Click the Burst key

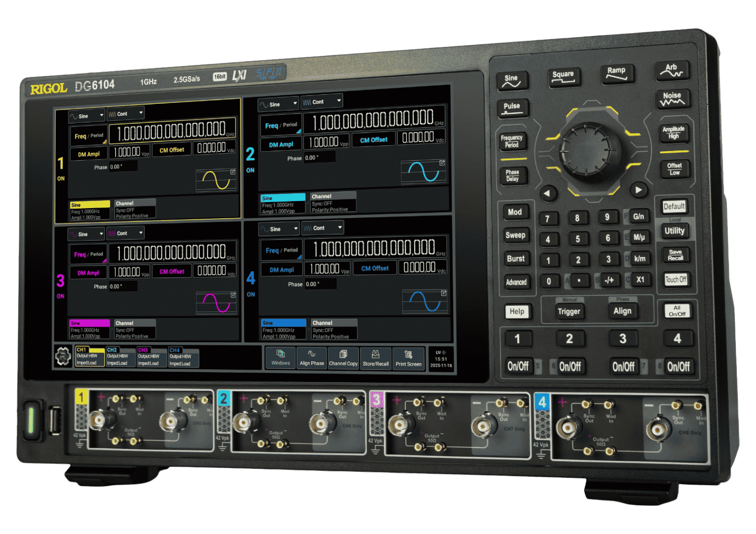tap(516, 258)
